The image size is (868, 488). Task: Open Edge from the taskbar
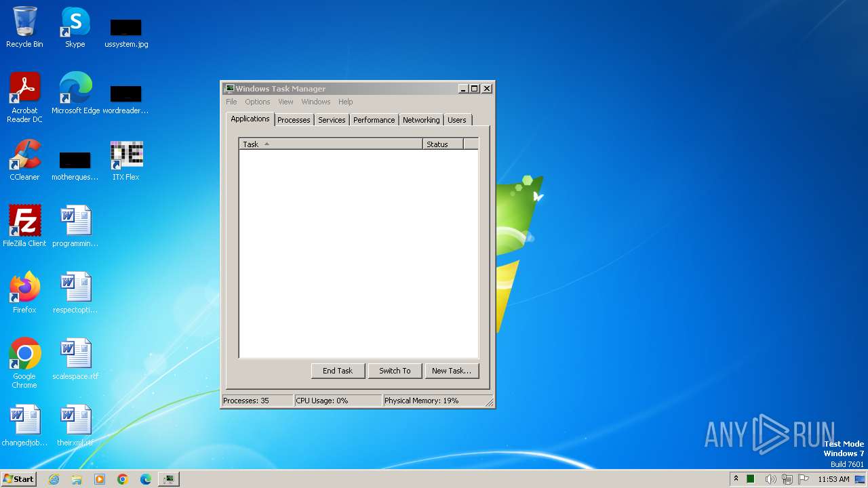pos(146,479)
